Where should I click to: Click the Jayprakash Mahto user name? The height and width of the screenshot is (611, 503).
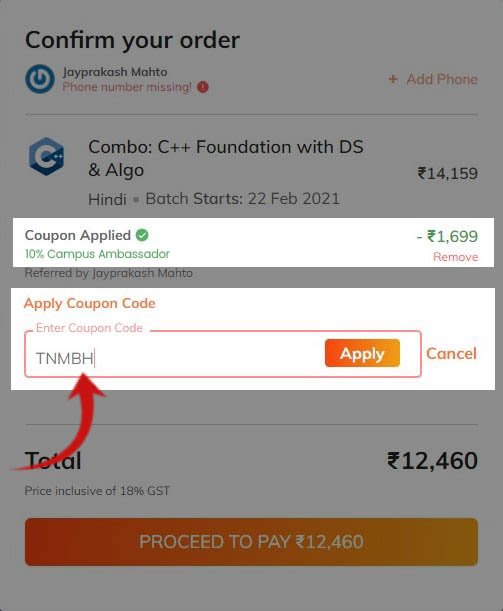tap(115, 72)
